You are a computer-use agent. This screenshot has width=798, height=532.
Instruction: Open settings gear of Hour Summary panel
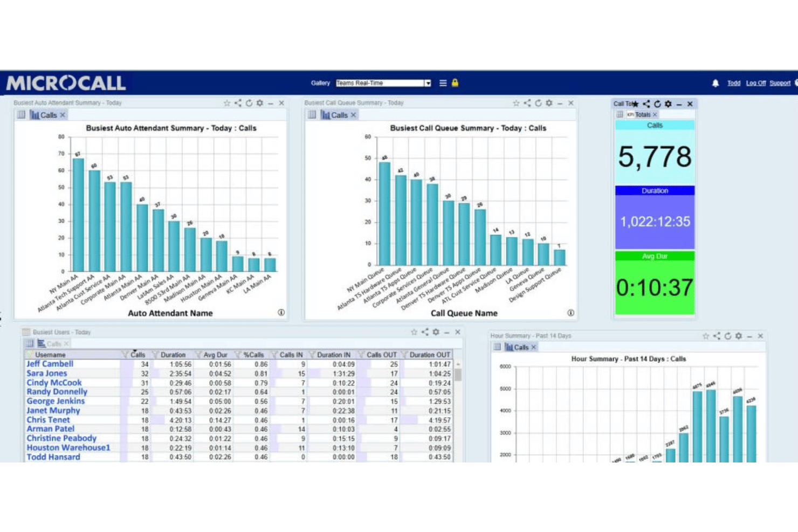coord(739,336)
